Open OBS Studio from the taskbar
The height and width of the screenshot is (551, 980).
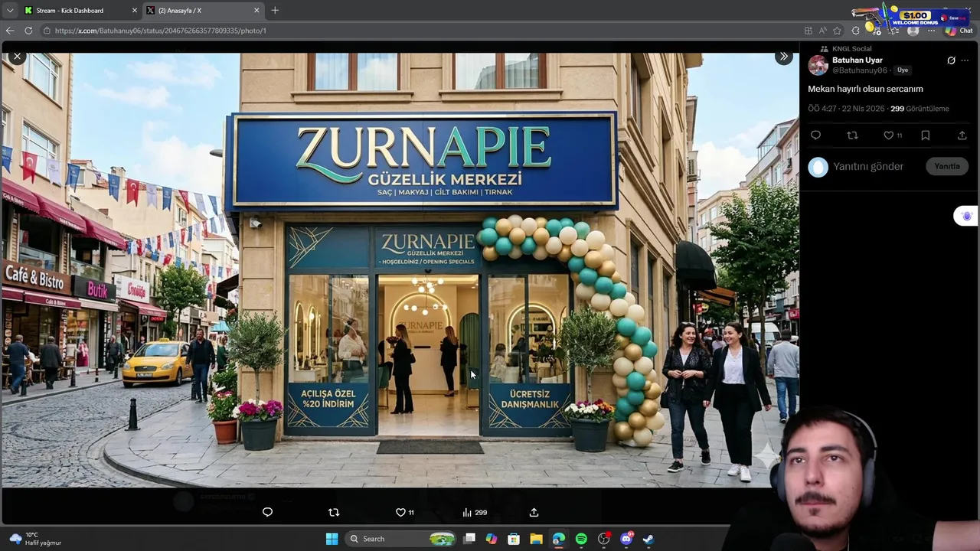coord(604,539)
